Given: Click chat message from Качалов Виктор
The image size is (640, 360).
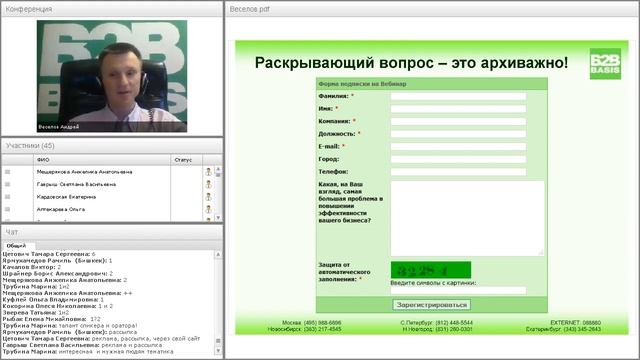Looking at the screenshot, I should pos(31,267).
